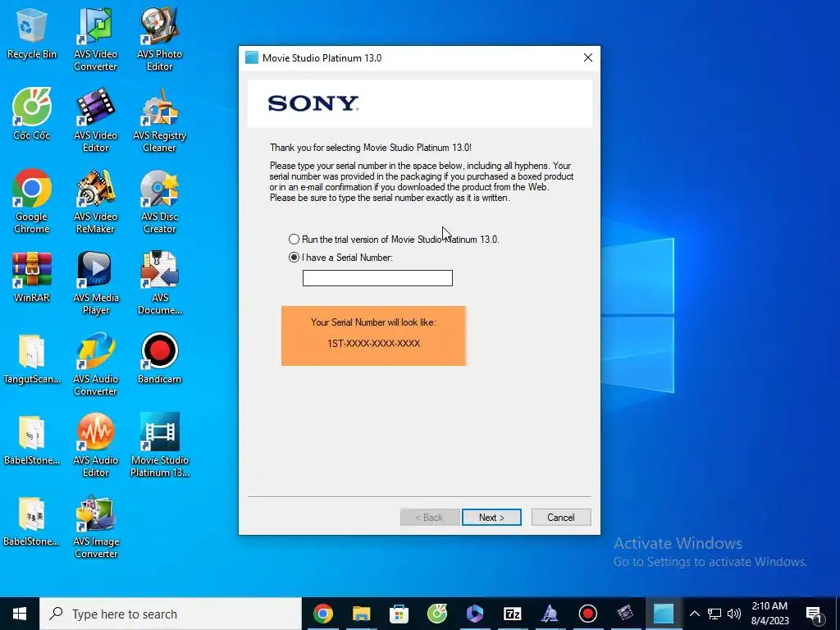Open AVS Video ReMaker shortcut
Image resolution: width=840 pixels, height=630 pixels.
point(95,202)
